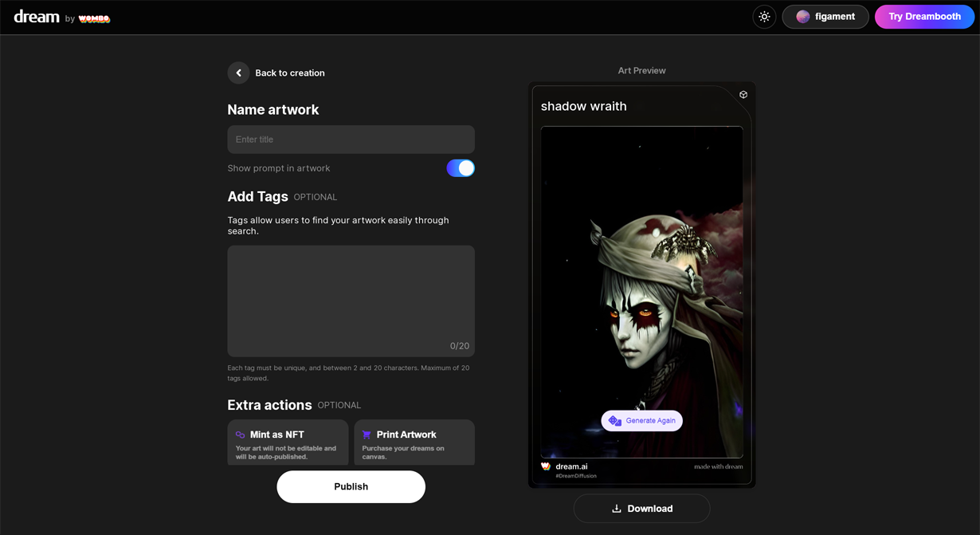The height and width of the screenshot is (535, 980).
Task: Click the dream.ai logo on artwork card
Action: [x=546, y=466]
